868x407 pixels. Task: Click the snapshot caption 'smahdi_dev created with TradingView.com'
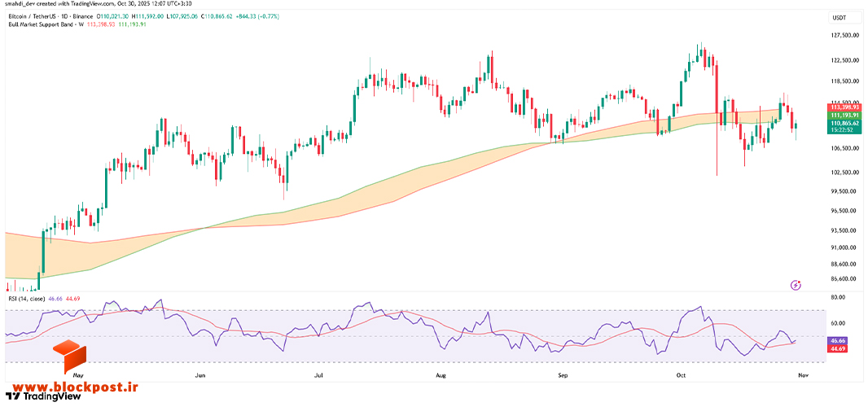(x=59, y=3)
